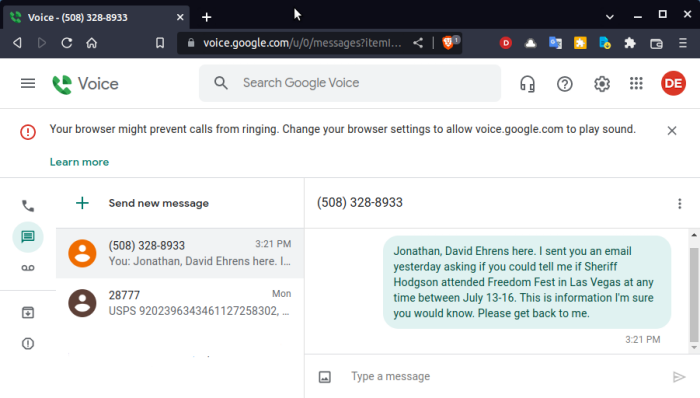Open the 28777 USPS conversation

[x=180, y=303]
